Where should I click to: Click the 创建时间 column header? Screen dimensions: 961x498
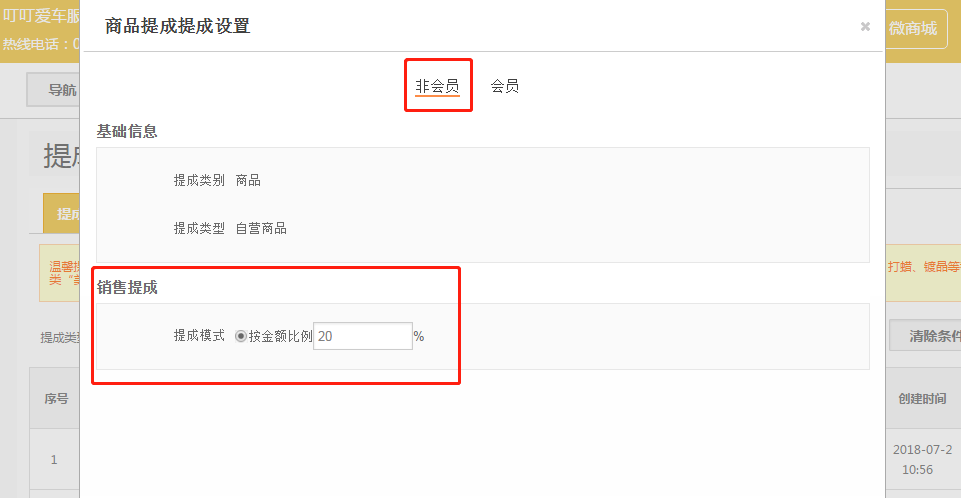(x=922, y=398)
